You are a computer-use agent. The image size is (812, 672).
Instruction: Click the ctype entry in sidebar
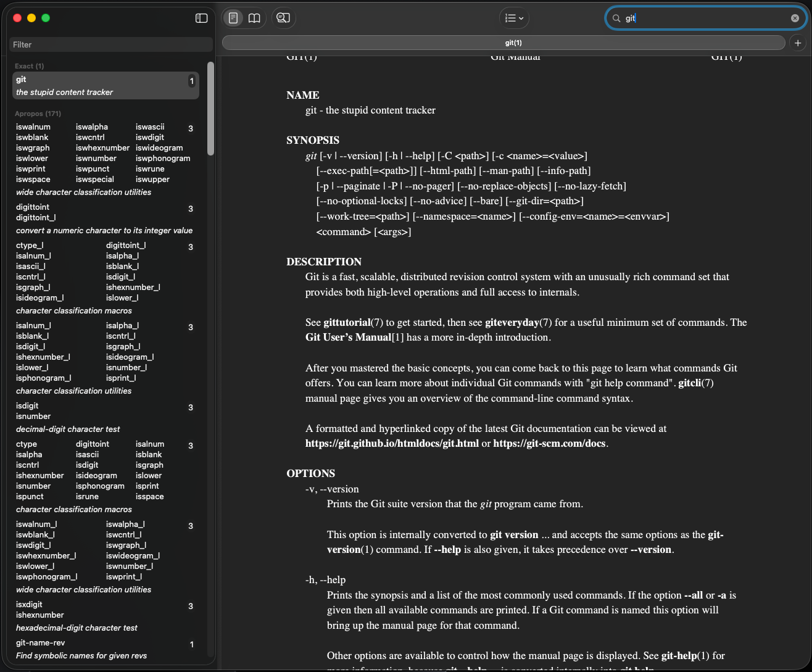point(27,444)
